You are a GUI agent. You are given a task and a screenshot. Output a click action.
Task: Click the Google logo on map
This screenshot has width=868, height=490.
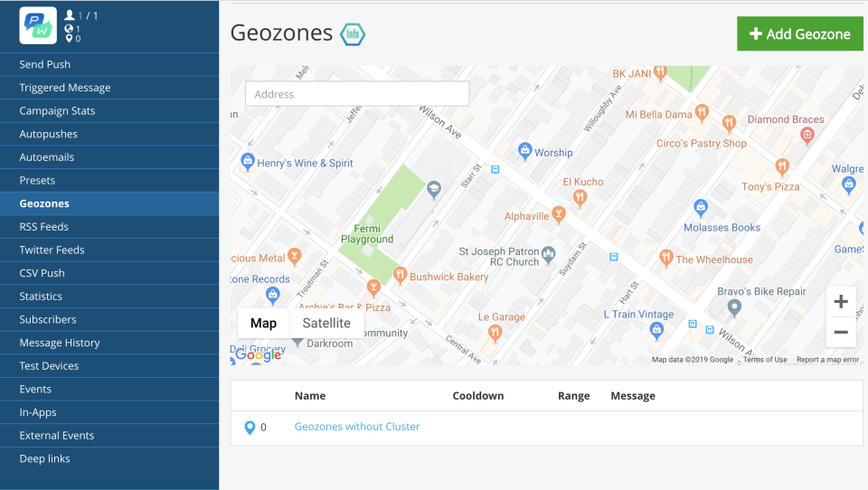[258, 354]
